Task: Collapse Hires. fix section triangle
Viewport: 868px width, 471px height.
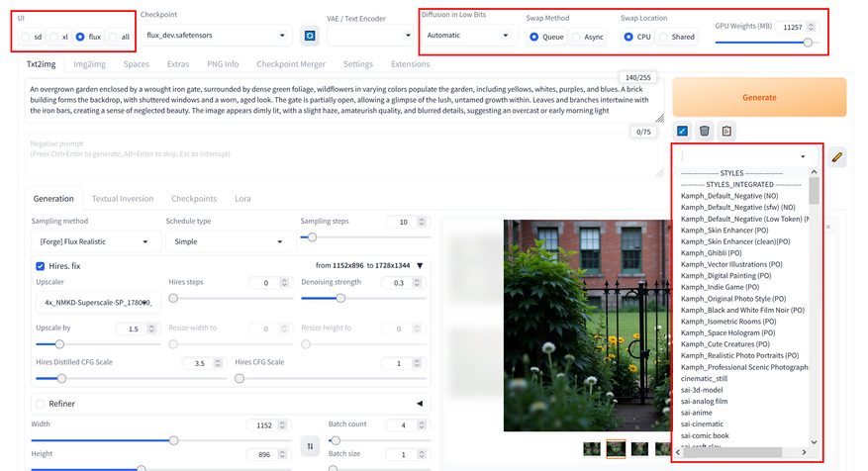Action: pos(421,265)
